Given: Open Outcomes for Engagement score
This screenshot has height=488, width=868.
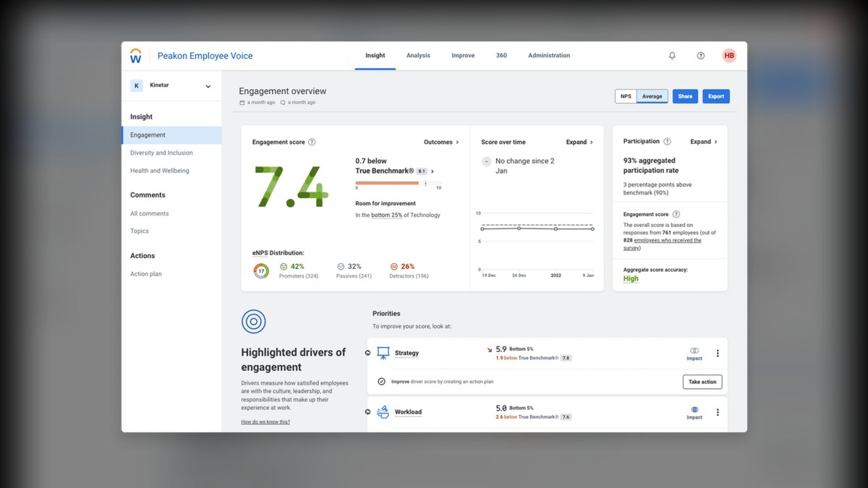Looking at the screenshot, I should click(441, 142).
